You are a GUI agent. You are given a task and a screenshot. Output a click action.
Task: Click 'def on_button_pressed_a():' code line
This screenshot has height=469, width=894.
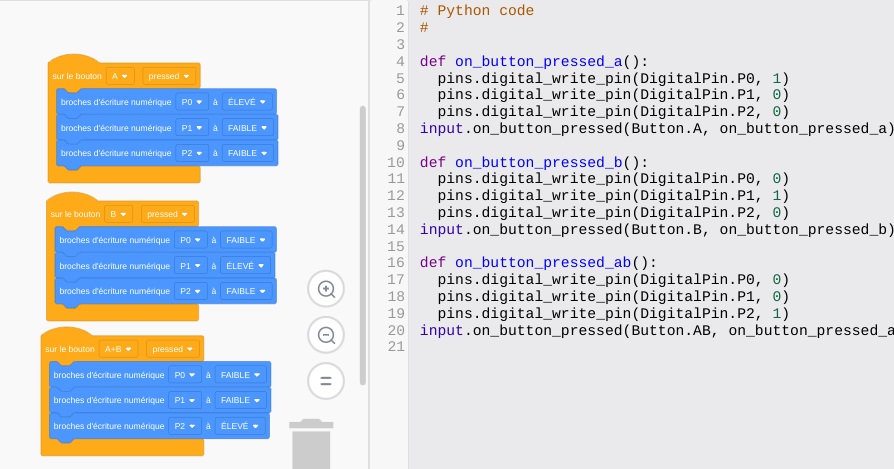pos(534,62)
